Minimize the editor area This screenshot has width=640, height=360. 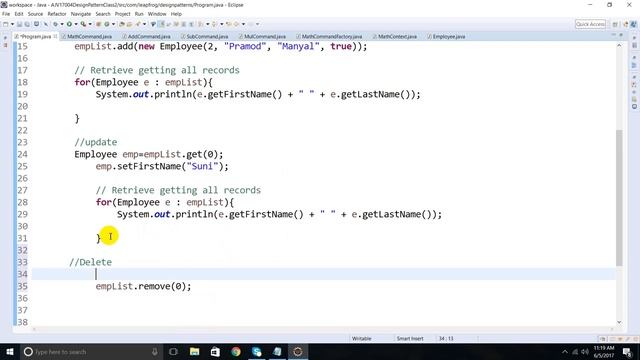(x=614, y=35)
